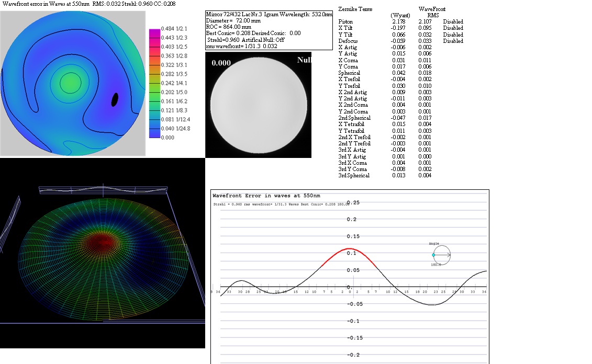Toggle the Disabled flag for Defocus
The image size is (592, 364).
(453, 41)
